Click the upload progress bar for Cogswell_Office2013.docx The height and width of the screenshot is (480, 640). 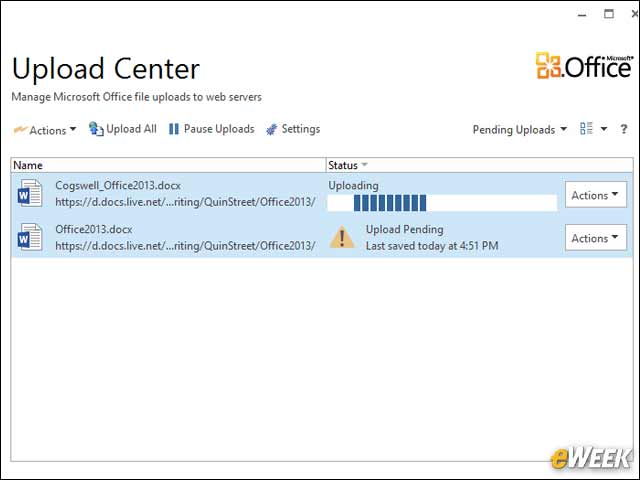click(442, 203)
